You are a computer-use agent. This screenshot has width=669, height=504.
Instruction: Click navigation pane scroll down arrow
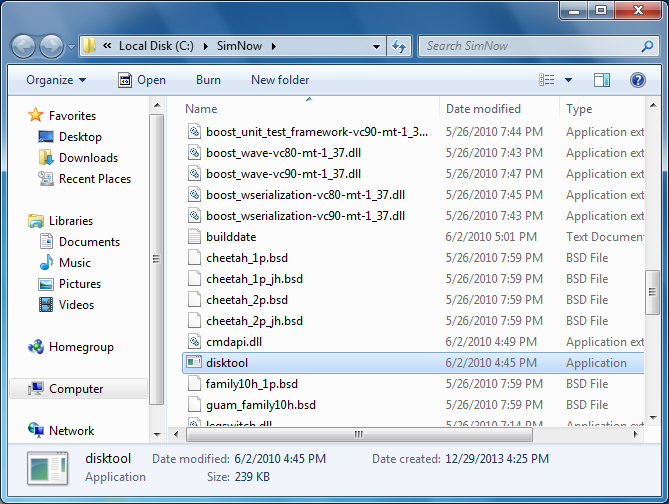[157, 434]
